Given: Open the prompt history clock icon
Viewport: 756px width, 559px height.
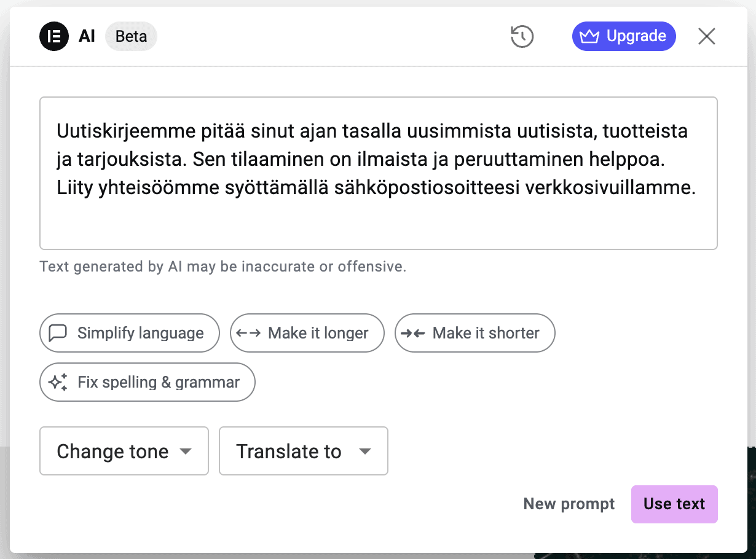Looking at the screenshot, I should tap(522, 36).
